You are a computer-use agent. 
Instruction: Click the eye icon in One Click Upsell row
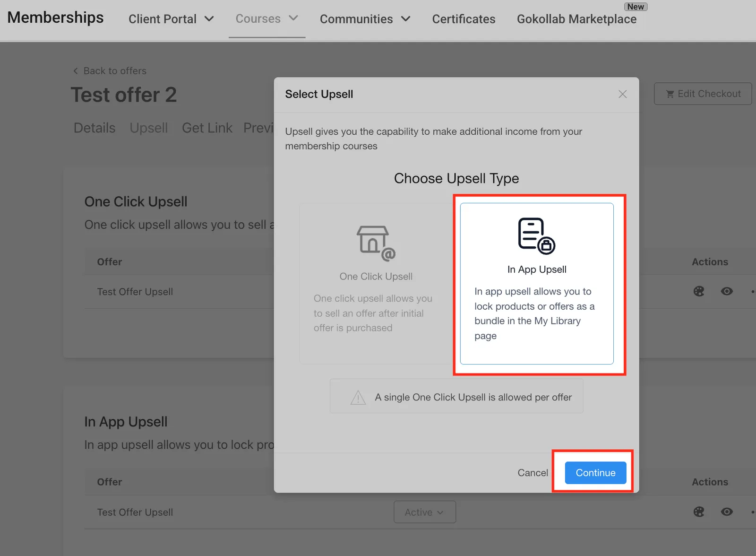point(727,291)
